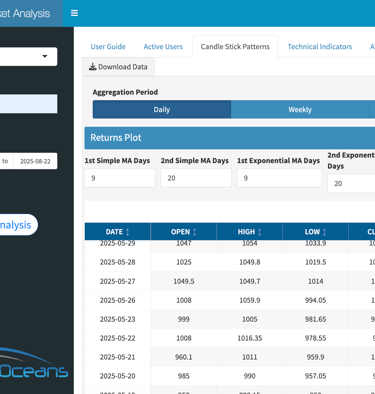Screen dimensions: 375x394
Task: Open the end date picker 2025-08-22
Action: (35, 161)
